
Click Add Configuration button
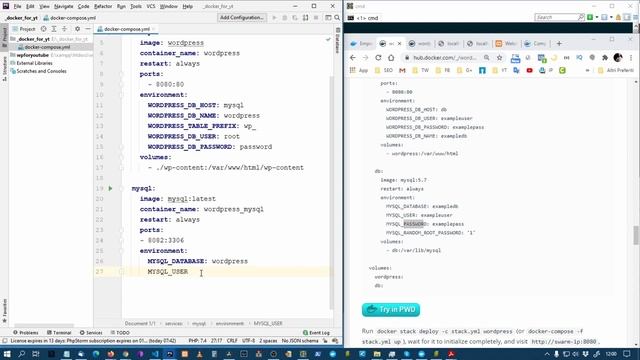pyautogui.click(x=242, y=18)
